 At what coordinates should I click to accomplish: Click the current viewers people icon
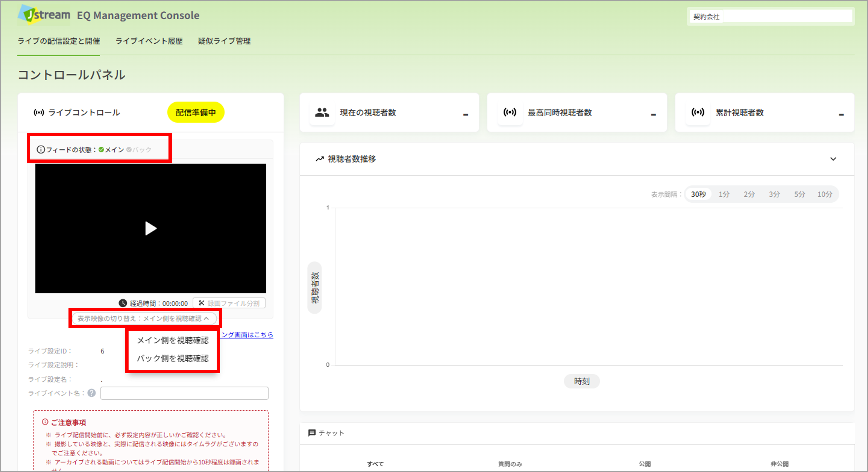pyautogui.click(x=322, y=112)
